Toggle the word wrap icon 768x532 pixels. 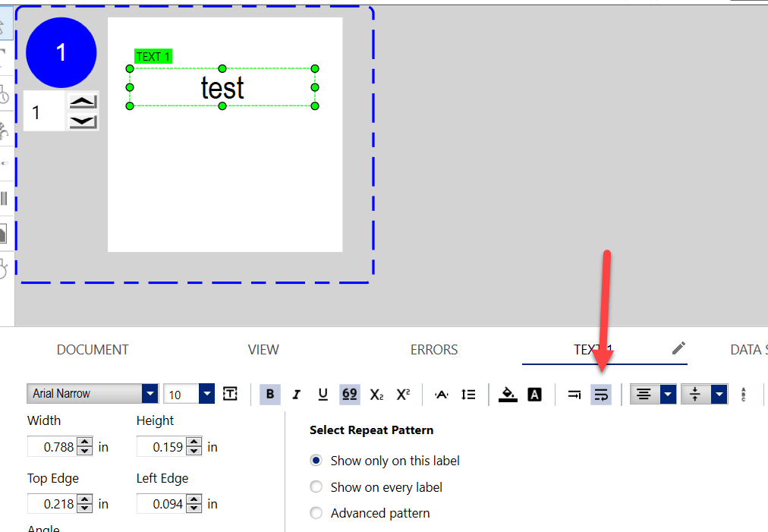point(601,394)
